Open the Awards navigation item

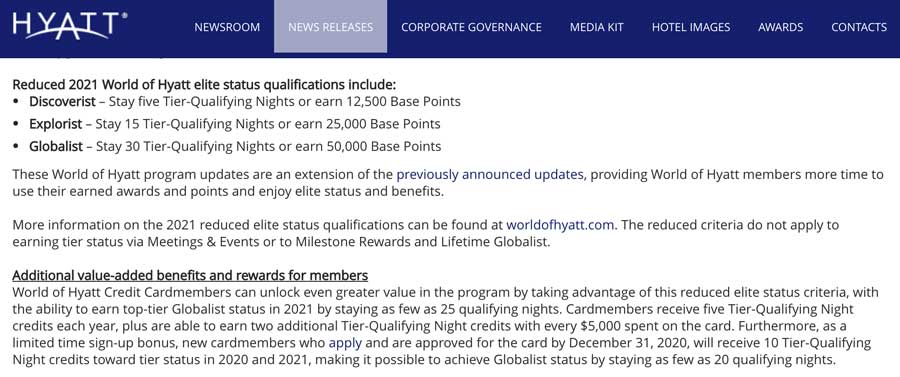pyautogui.click(x=781, y=27)
